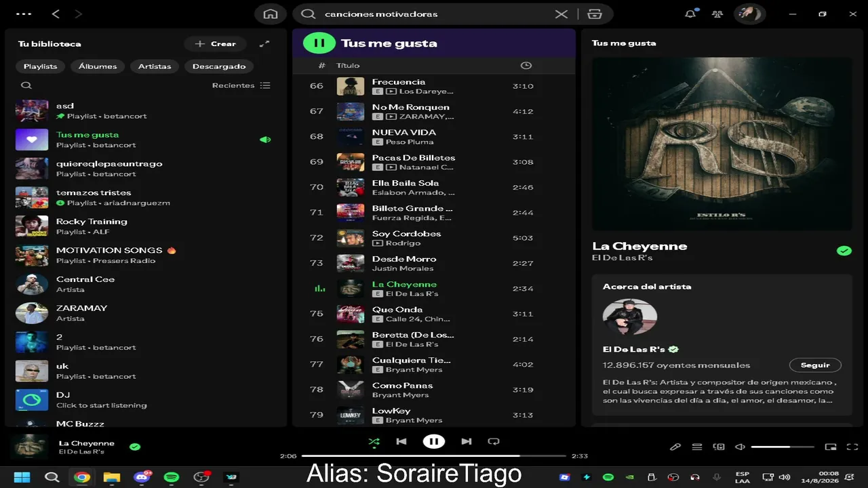Pause Tus me gusta with the green button
Viewport: 868px width, 488px height.
point(319,43)
